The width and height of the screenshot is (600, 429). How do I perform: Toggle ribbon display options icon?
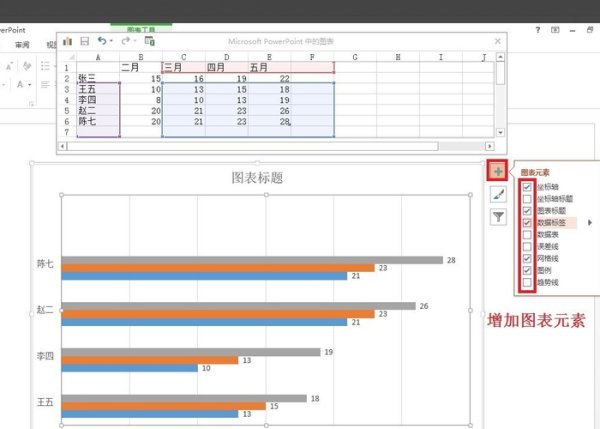[x=555, y=29]
